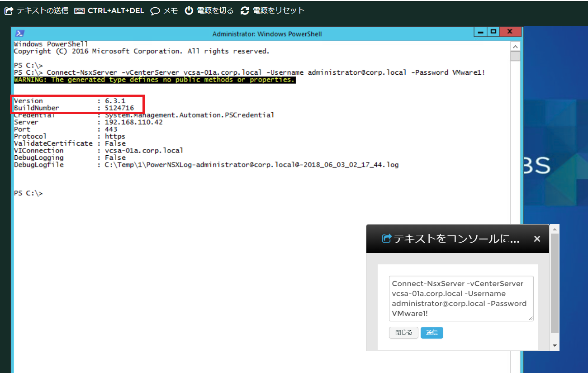Image resolution: width=588 pixels, height=373 pixels.
Task: Click the speech bubble memo icon
Action: (155, 11)
